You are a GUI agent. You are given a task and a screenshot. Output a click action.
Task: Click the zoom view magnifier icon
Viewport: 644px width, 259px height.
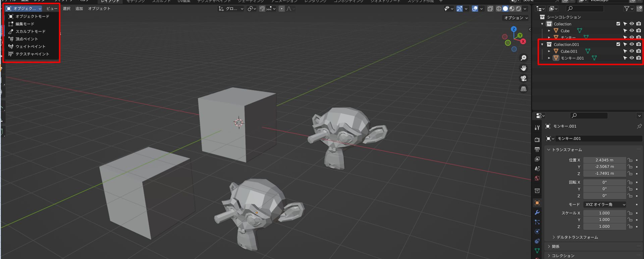(524, 58)
